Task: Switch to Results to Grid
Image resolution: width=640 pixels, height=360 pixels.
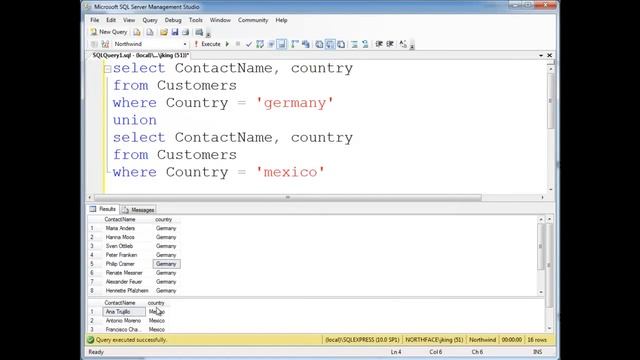Action: [x=330, y=44]
